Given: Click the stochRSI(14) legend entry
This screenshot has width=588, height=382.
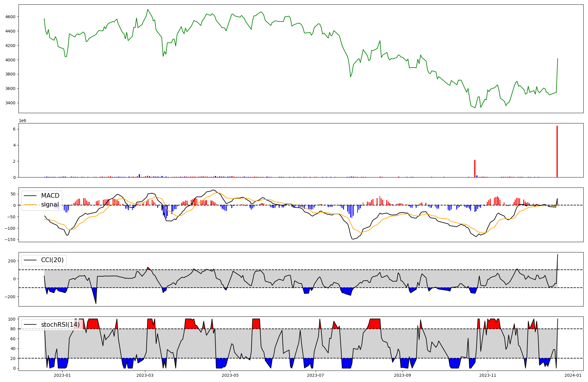Looking at the screenshot, I should tap(60, 325).
